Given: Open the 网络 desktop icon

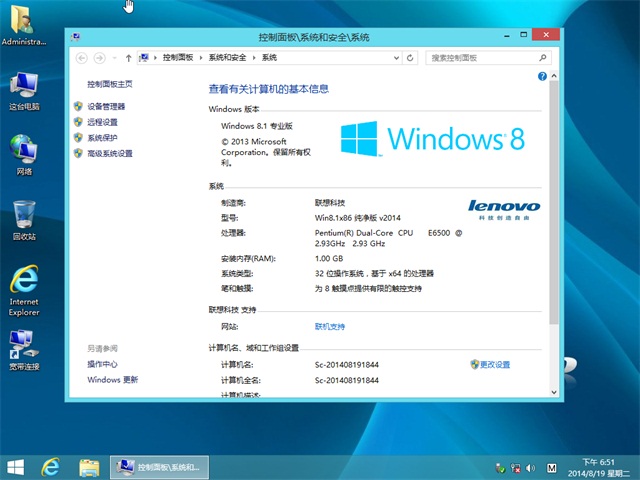Looking at the screenshot, I should coord(24,154).
